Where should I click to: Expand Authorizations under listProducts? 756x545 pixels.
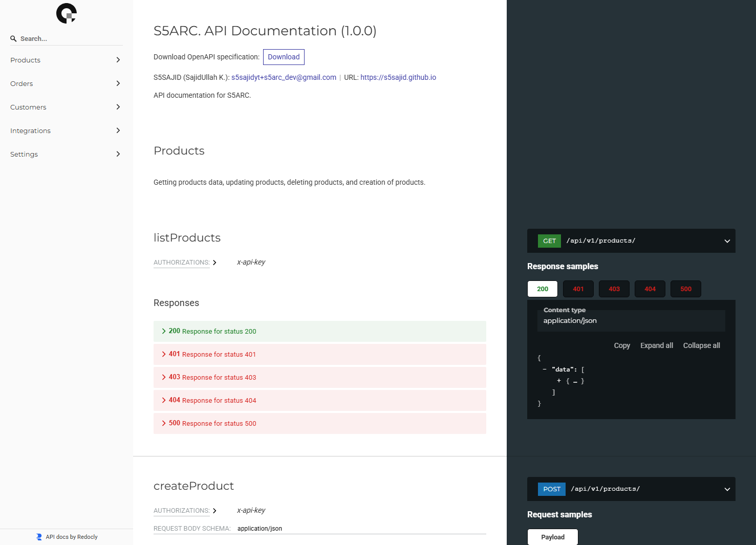coord(215,262)
